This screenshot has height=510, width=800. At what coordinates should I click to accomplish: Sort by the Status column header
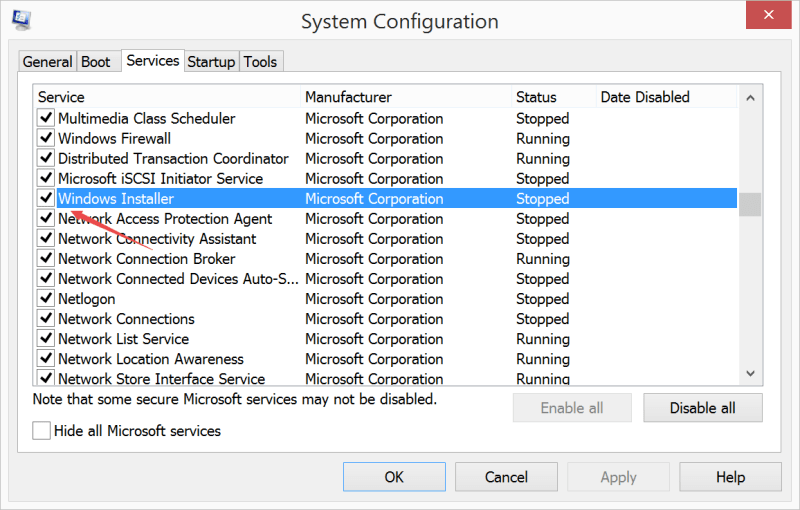point(554,97)
